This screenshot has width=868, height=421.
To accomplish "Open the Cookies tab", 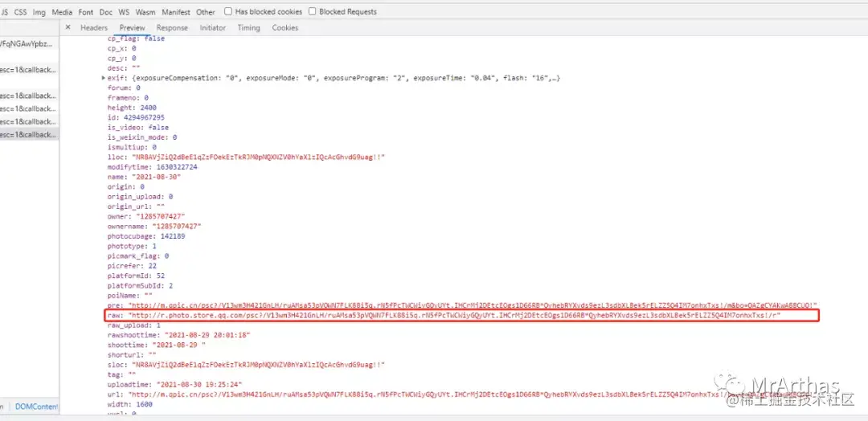I will (x=285, y=27).
